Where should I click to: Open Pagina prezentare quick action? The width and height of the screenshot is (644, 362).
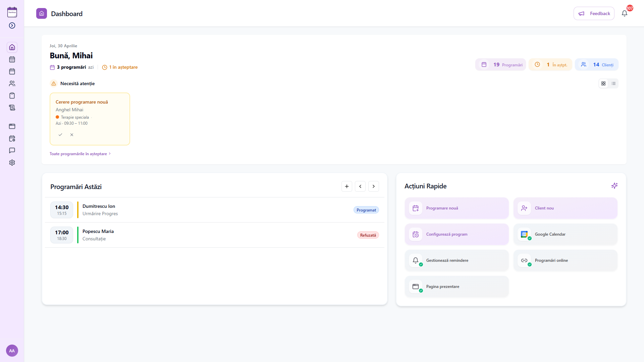tap(457, 287)
